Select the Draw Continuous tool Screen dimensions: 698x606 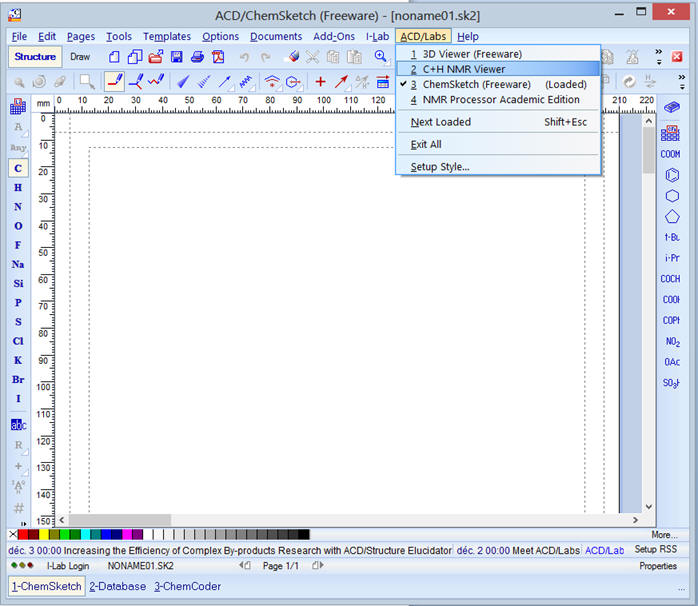[x=136, y=81]
